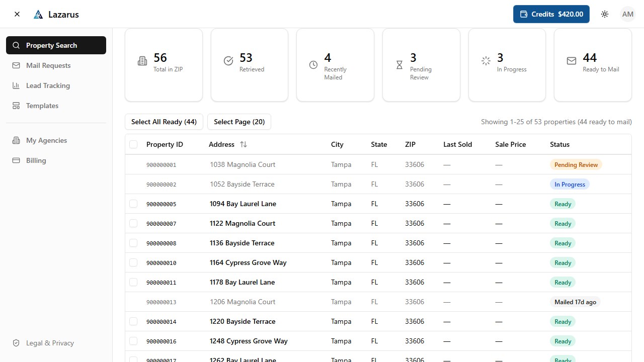Click the Pending Review status badge

point(576,164)
